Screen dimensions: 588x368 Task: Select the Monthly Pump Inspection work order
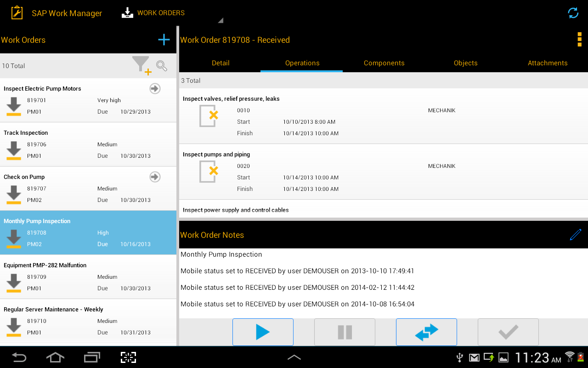pos(88,232)
